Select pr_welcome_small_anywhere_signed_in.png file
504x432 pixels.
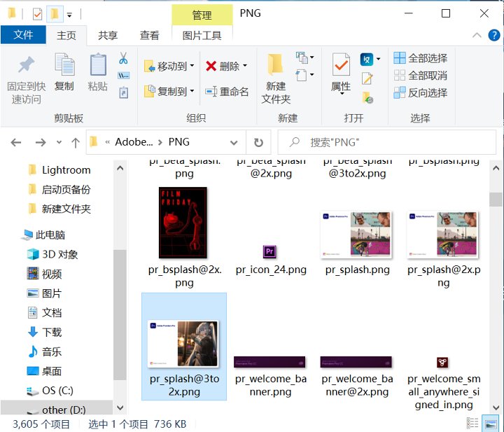[x=444, y=382]
